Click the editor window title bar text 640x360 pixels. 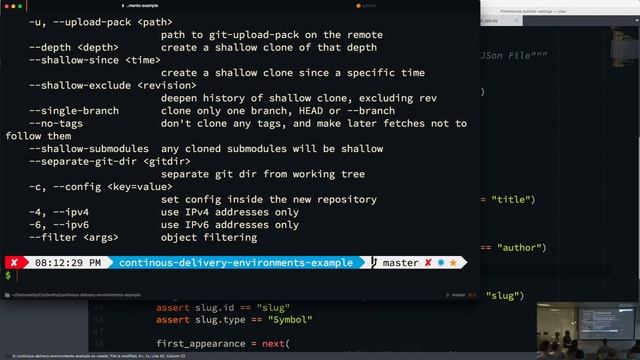click(x=533, y=11)
